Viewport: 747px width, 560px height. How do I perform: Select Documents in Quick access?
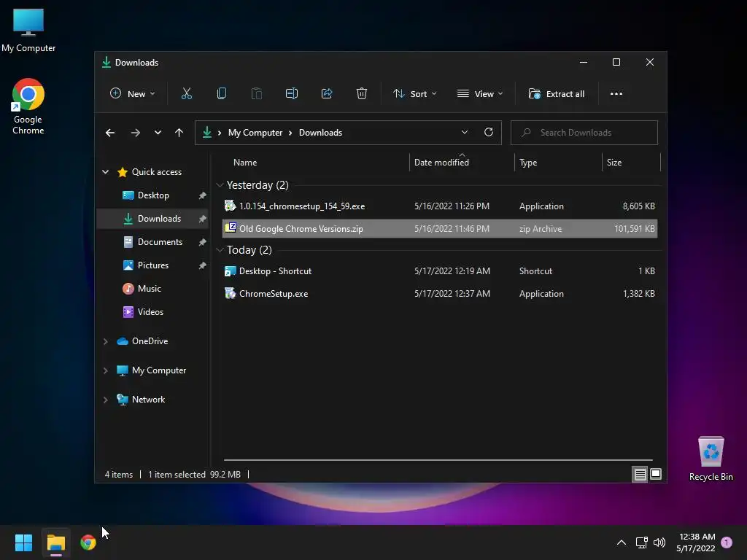(153, 242)
